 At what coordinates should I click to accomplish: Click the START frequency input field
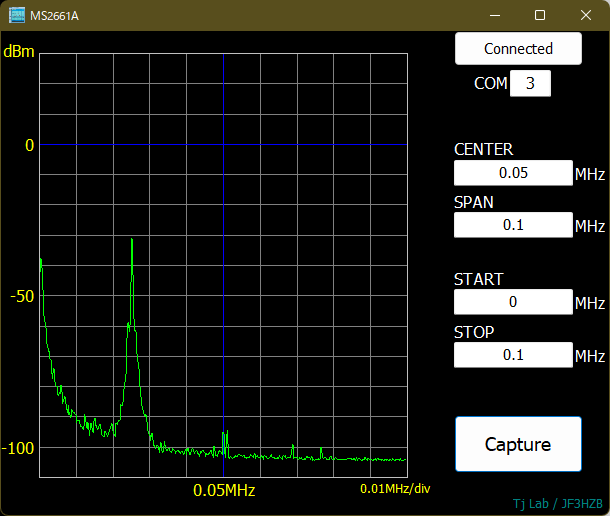513,302
